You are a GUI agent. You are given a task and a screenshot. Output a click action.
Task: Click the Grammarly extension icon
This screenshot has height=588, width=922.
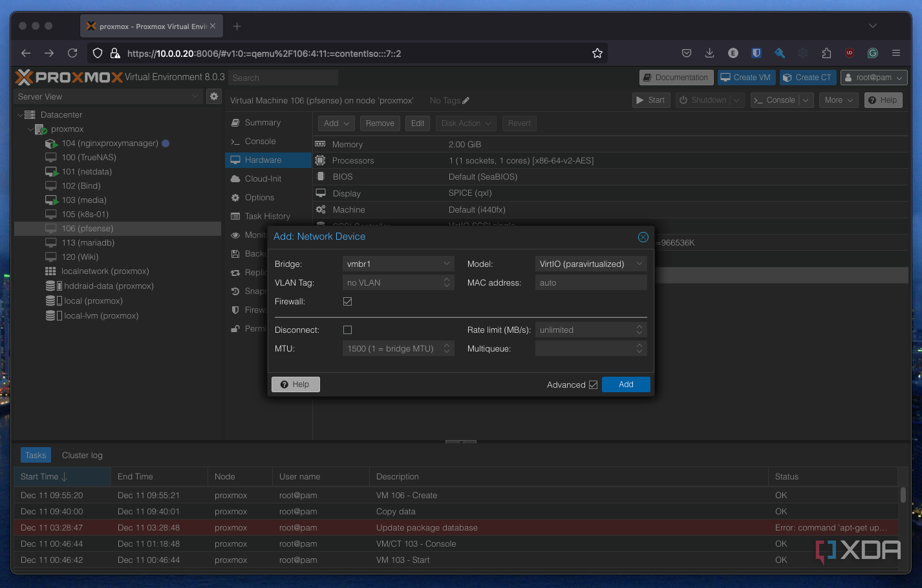(873, 53)
